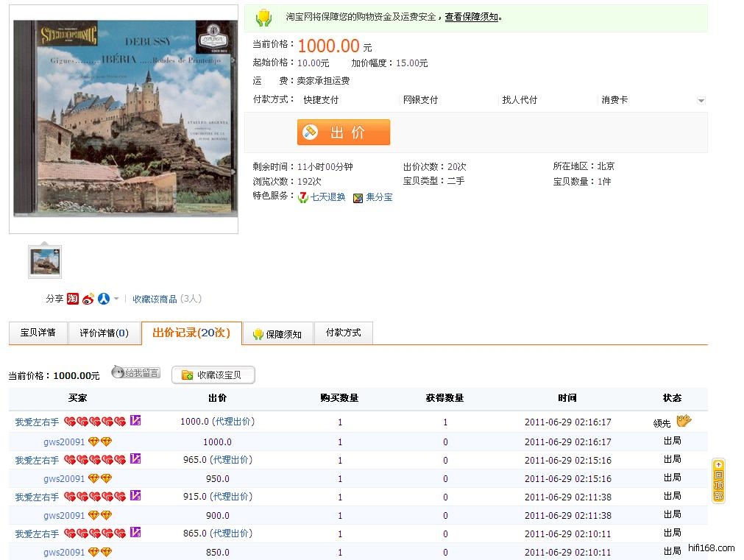Click the 回顶部 back-to-top icon
Screen dimensions: 744x560
[x=718, y=481]
